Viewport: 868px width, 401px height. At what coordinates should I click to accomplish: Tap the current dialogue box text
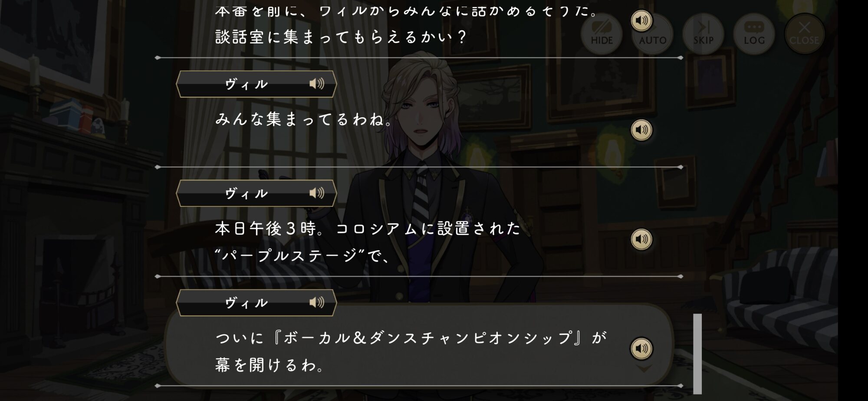(x=411, y=351)
